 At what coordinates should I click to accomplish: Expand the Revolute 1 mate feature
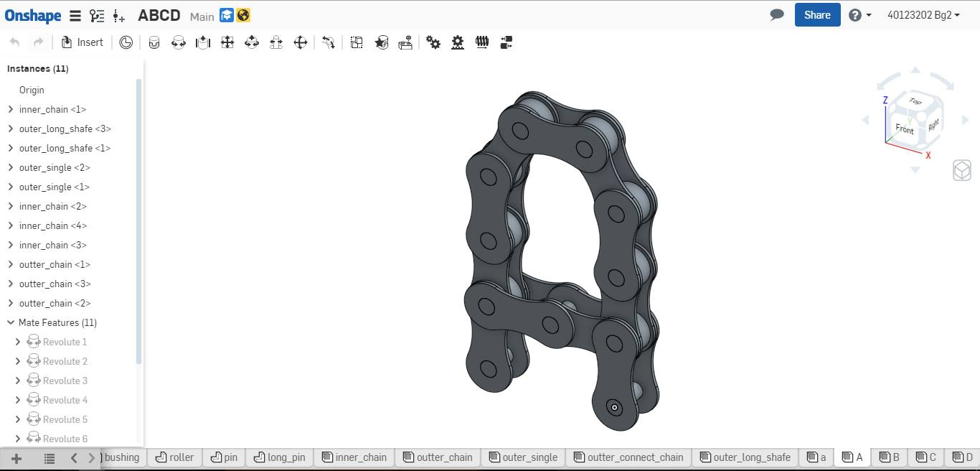pyautogui.click(x=18, y=342)
